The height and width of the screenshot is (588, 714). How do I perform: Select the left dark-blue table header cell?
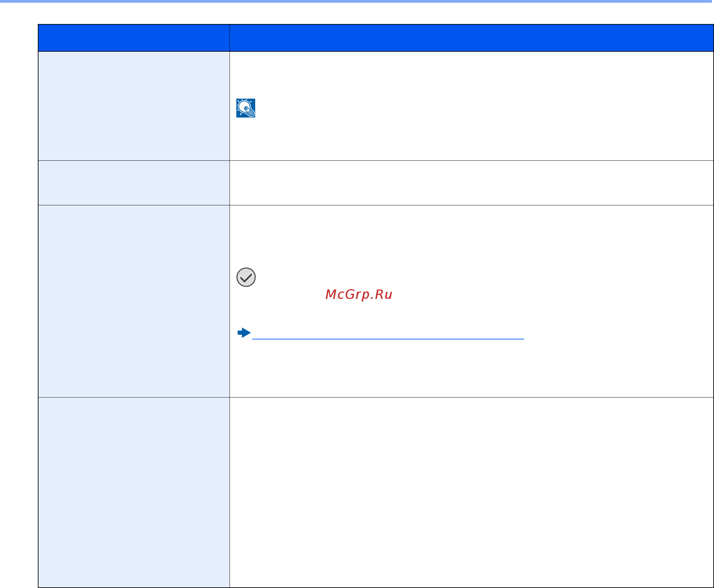(134, 38)
